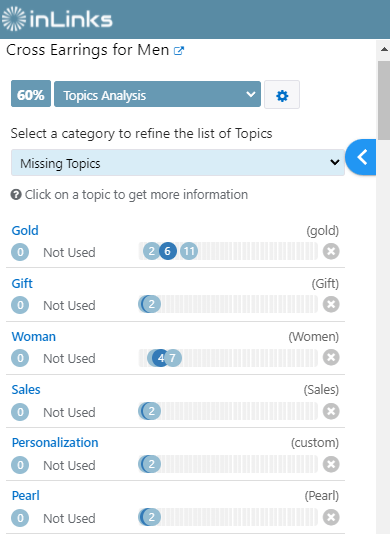This screenshot has height=534, width=390.
Task: Click the 60% score badge
Action: coord(31,94)
